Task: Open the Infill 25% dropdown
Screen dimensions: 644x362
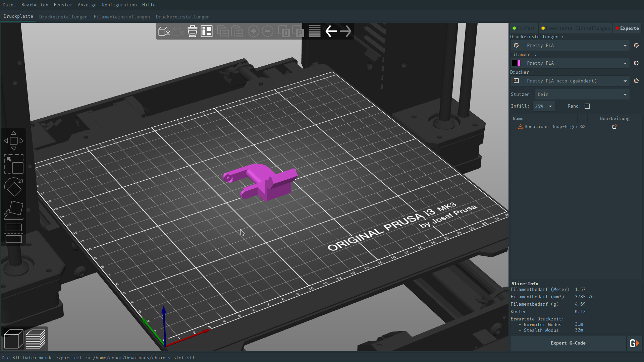Action: (544, 106)
